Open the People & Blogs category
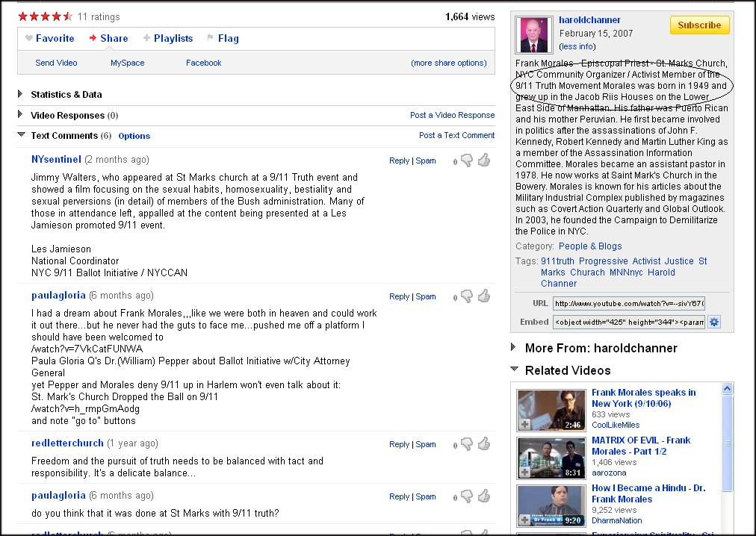The height and width of the screenshot is (536, 756). pyautogui.click(x=590, y=246)
